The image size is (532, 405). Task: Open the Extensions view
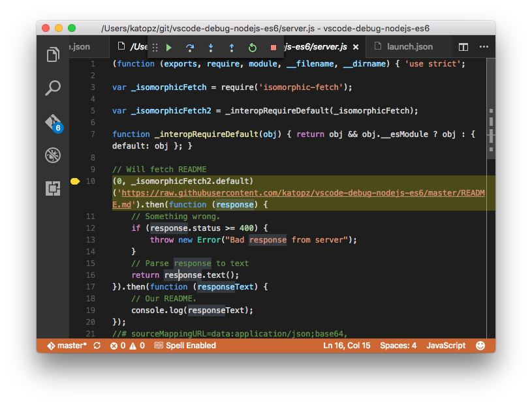[53, 188]
